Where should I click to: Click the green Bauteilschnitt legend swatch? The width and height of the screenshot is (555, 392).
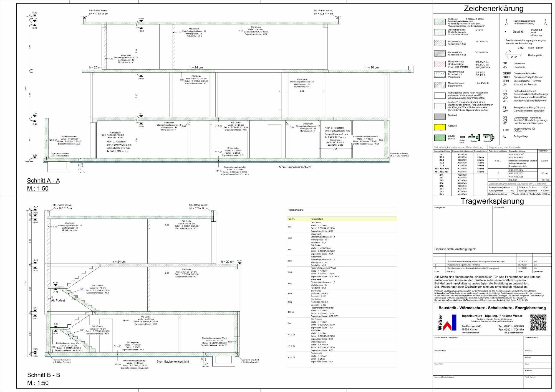pyautogui.click(x=440, y=138)
